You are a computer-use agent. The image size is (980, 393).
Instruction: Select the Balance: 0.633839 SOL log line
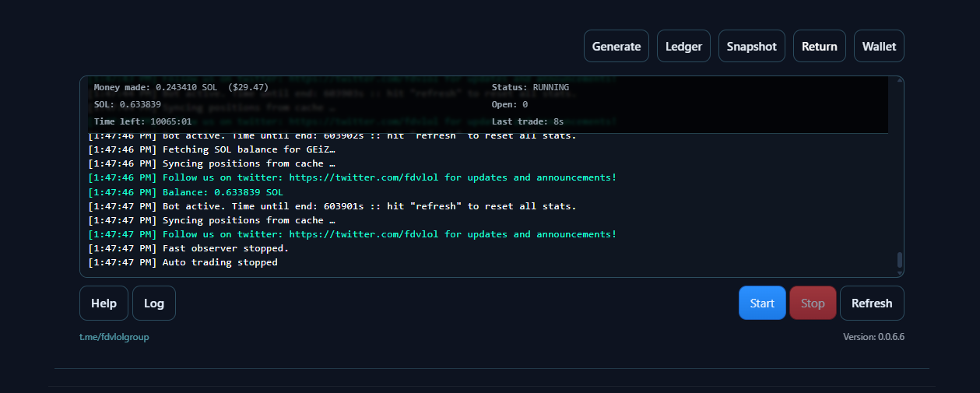click(x=186, y=192)
